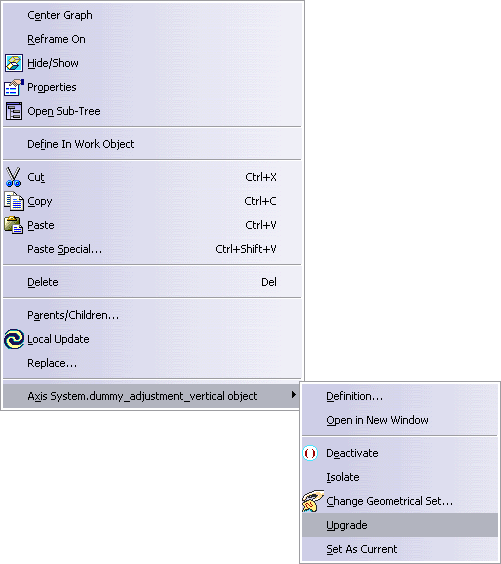The width and height of the screenshot is (501, 564).
Task: Click the Cut scissors icon
Action: click(13, 177)
